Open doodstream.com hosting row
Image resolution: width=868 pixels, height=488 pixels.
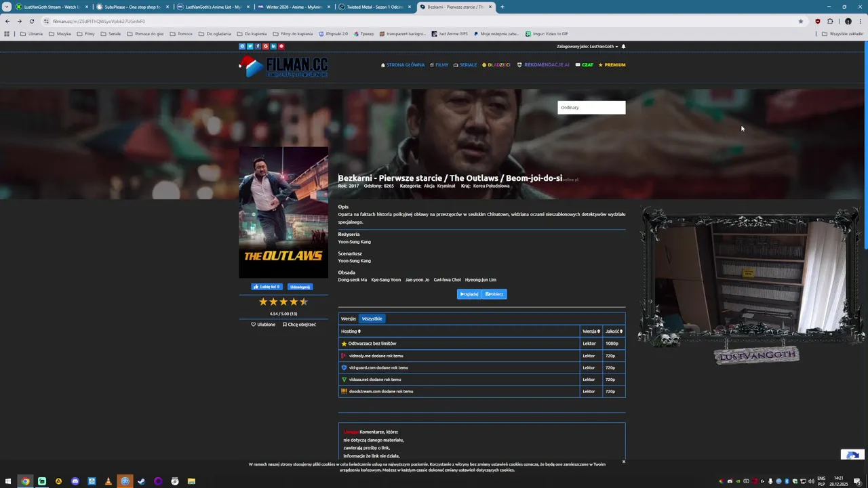(x=481, y=391)
